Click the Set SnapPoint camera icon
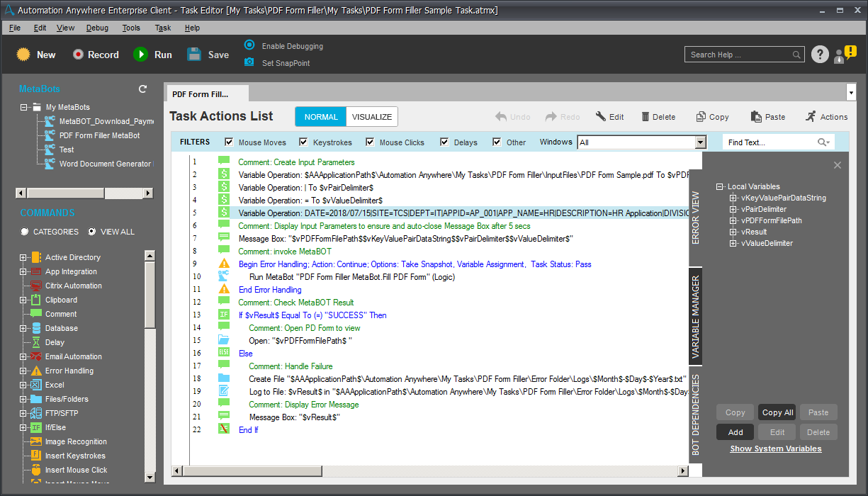This screenshot has height=496, width=868. coord(249,62)
